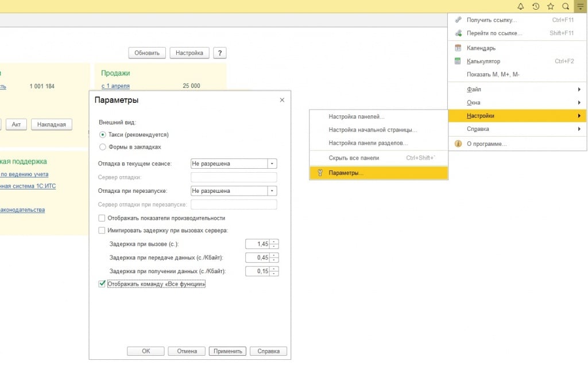Open Отладка при перезапуске dropdown arrow
Image resolution: width=588 pixels, height=365 pixels.
pyautogui.click(x=272, y=191)
